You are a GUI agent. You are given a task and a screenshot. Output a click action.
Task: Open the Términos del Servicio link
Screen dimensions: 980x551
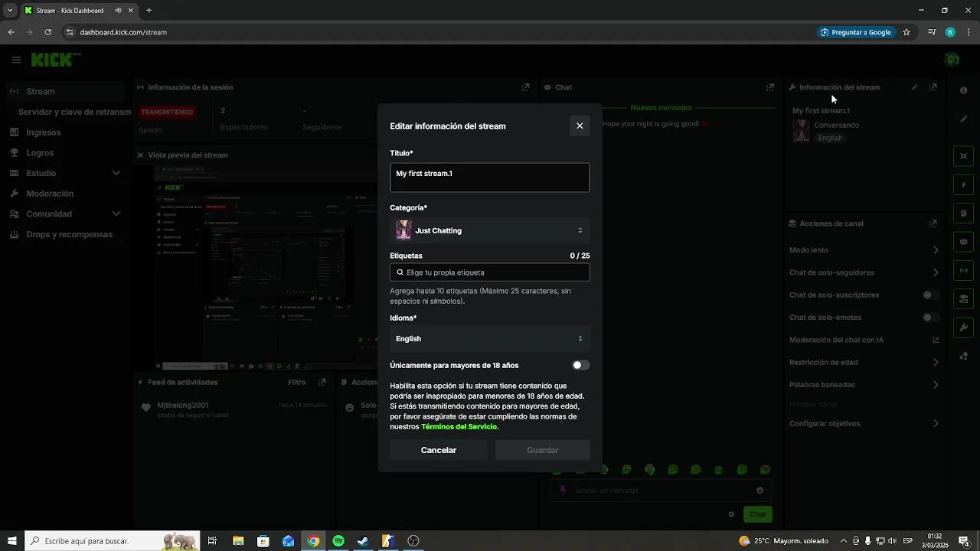point(459,426)
